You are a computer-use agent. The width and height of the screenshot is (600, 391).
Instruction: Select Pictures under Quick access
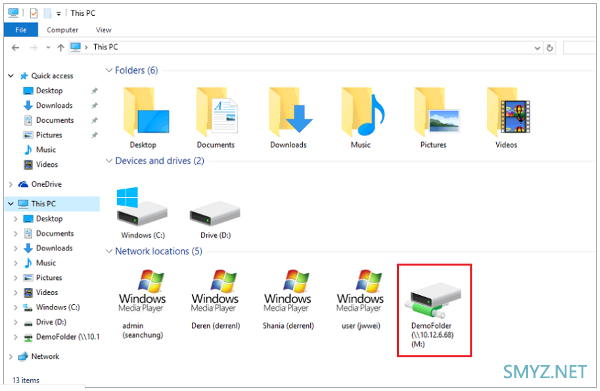(49, 135)
